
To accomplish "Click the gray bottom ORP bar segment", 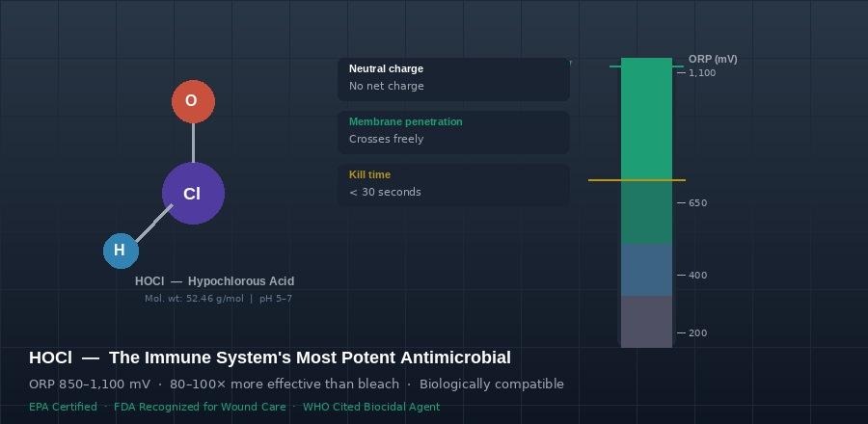I will click(x=646, y=321).
